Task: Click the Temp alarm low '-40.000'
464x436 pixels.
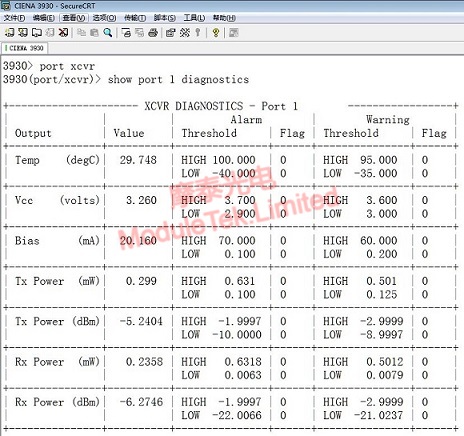Action: [x=234, y=173]
